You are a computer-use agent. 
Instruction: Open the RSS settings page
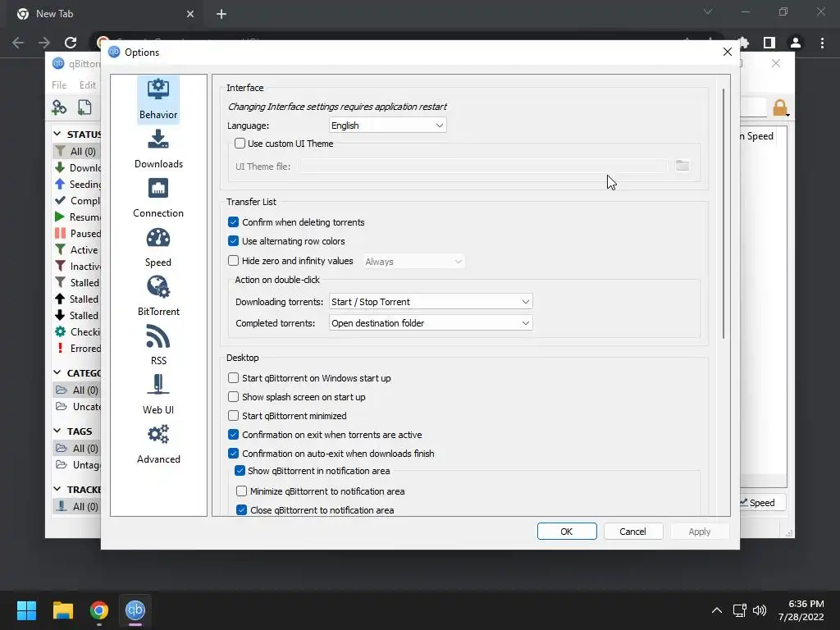[x=158, y=346]
